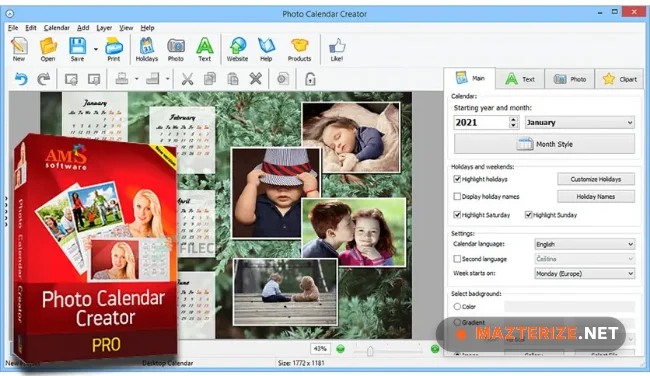Expand arrow next to bring forward icon

pos(136,79)
